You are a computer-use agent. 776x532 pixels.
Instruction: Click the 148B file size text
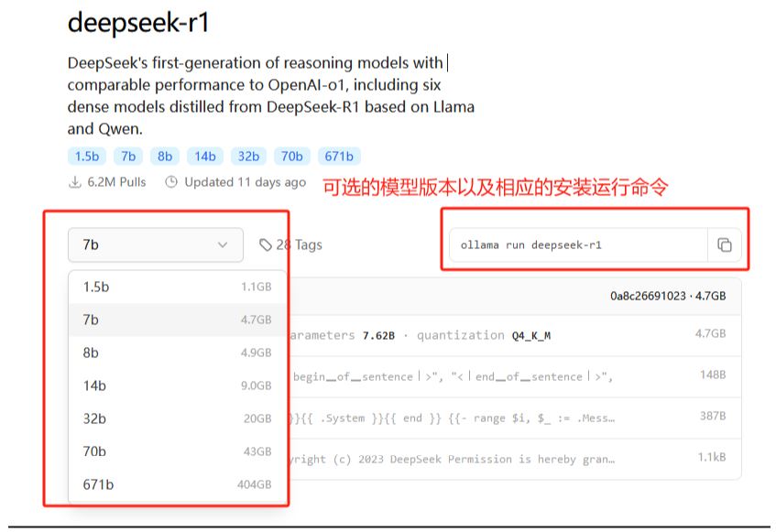(713, 375)
